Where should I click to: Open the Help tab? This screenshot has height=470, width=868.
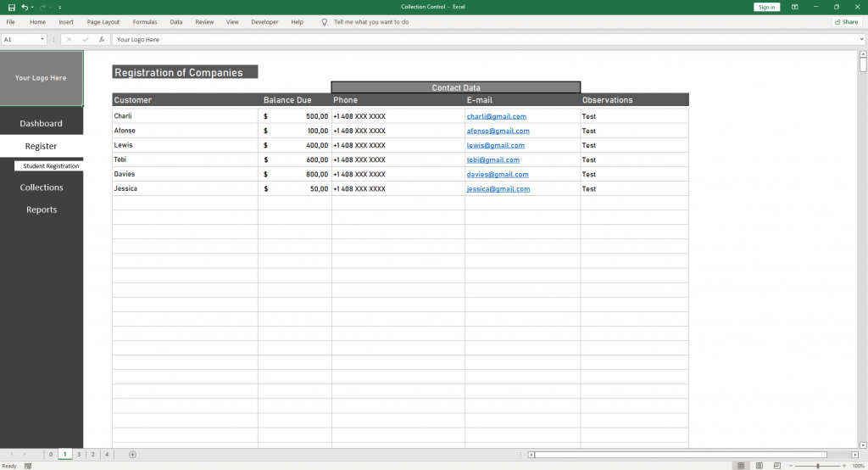pos(298,22)
